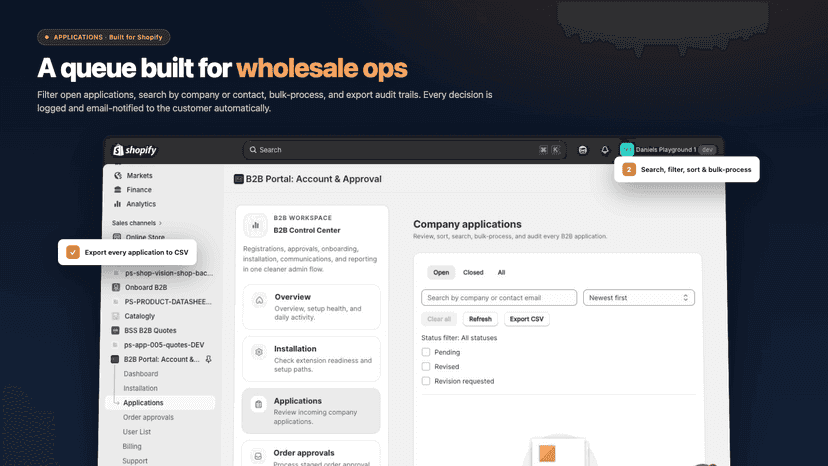This screenshot has height=466, width=828.
Task: Click the Export CSV button
Action: [x=526, y=319]
